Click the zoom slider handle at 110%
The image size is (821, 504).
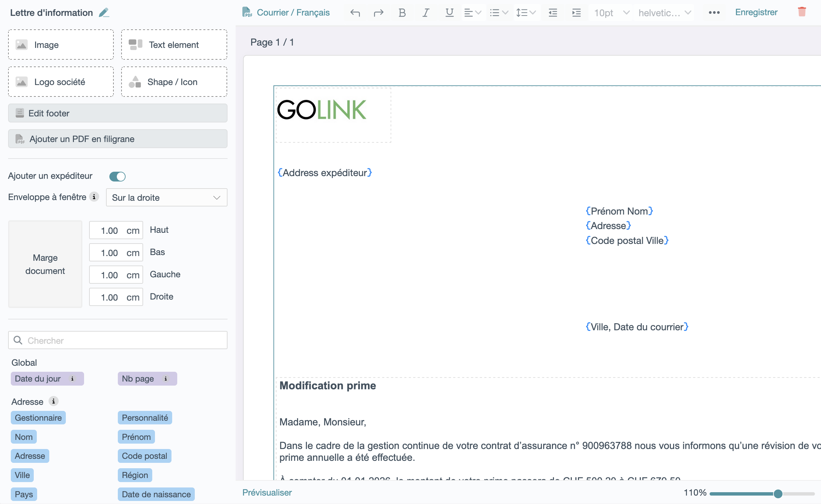click(x=778, y=494)
